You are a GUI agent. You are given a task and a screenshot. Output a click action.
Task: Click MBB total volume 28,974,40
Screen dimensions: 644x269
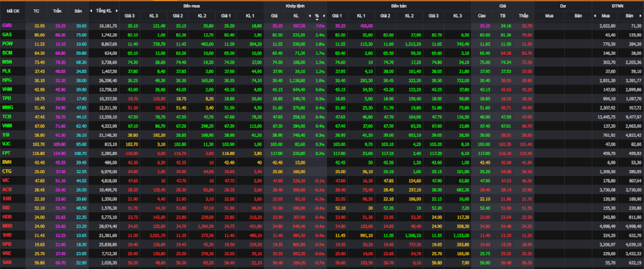click(108, 226)
